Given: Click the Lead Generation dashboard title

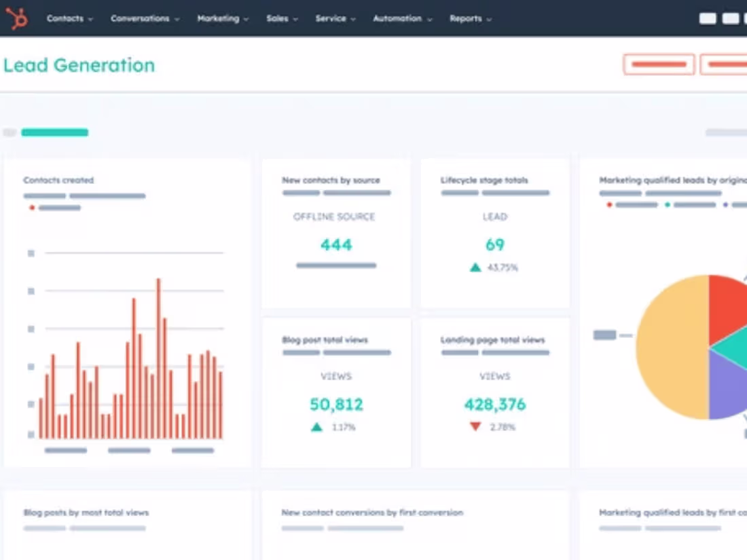Looking at the screenshot, I should click(79, 65).
